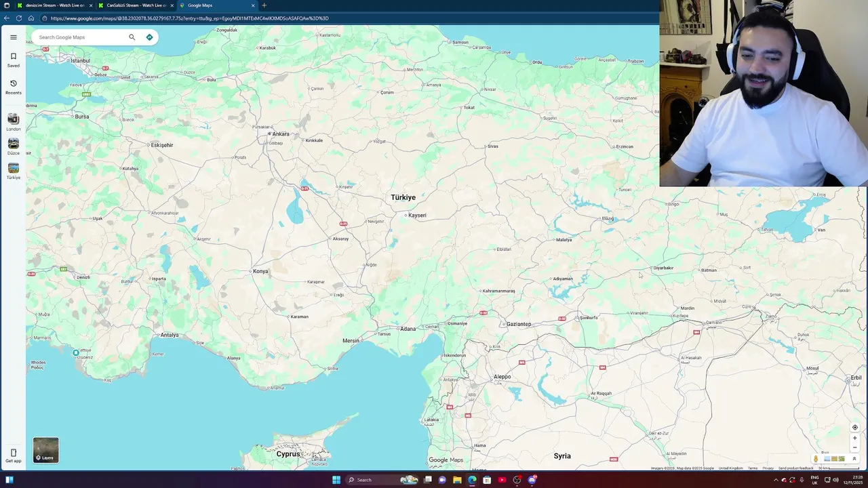Image resolution: width=868 pixels, height=488 pixels.
Task: Click the Get app icon
Action: 13,455
